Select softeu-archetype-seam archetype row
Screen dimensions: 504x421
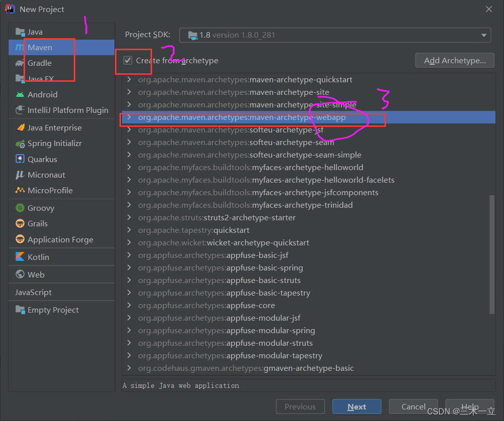309,143
